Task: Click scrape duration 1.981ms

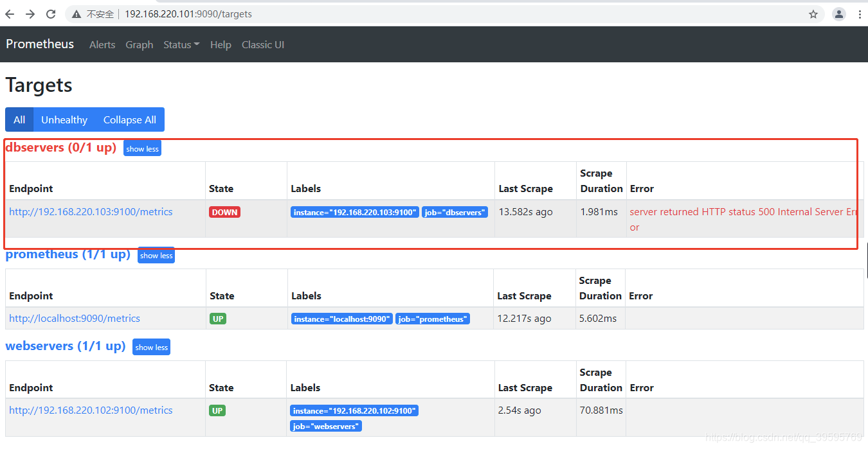Action: 599,212
